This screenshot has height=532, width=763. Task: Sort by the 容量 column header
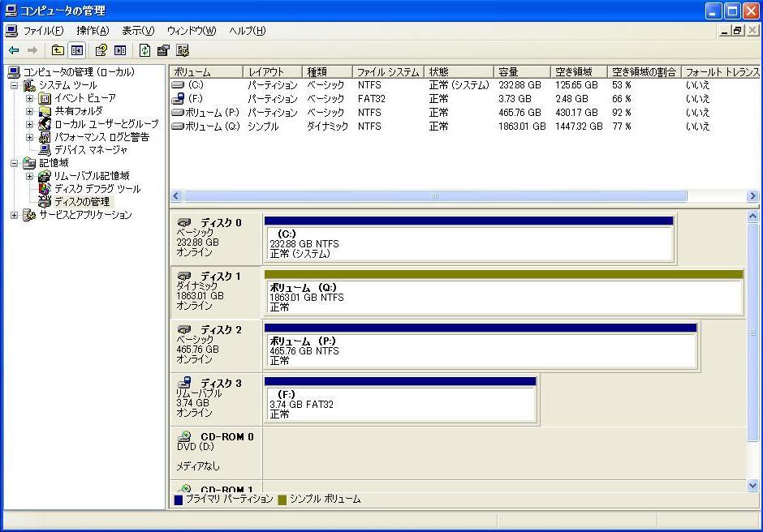522,72
